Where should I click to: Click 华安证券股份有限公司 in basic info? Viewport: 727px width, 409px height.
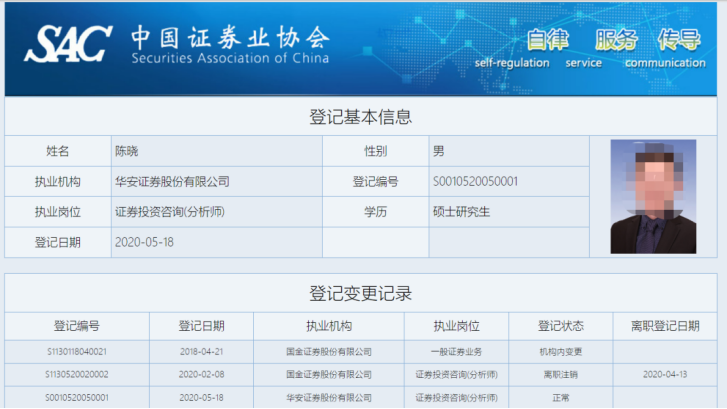pyautogui.click(x=172, y=182)
